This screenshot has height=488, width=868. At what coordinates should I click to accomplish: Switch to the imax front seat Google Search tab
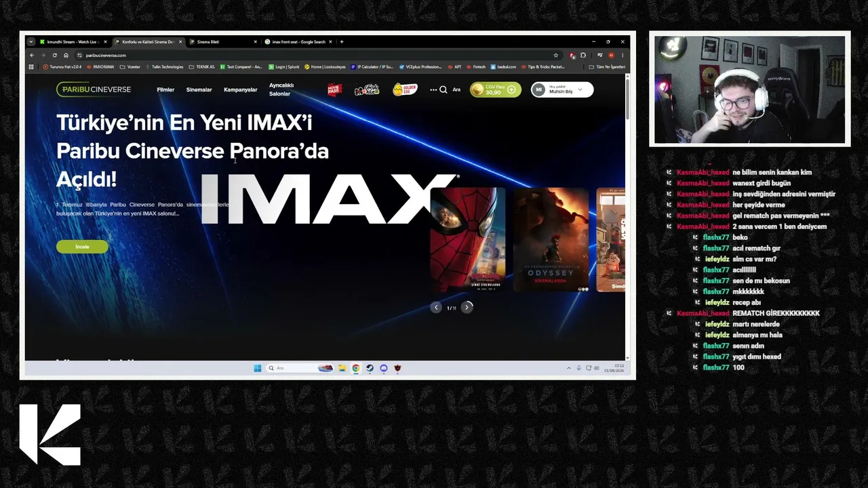298,42
